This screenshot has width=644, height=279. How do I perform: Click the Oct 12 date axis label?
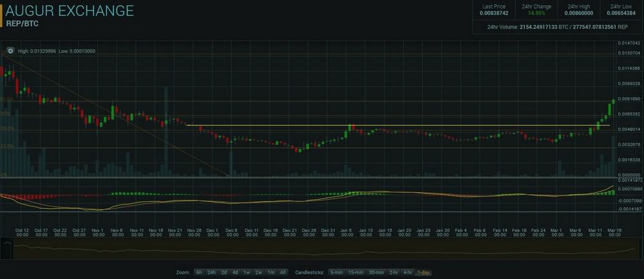point(22,232)
